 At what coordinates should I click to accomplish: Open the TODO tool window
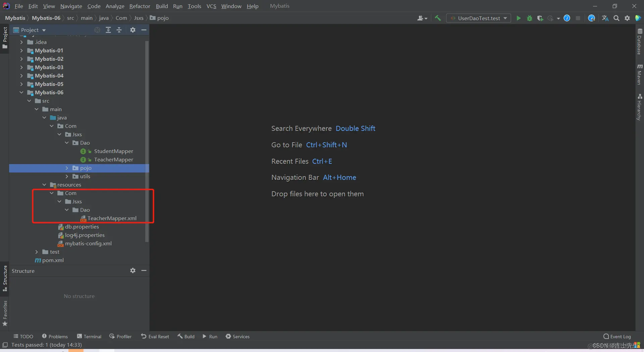pos(23,336)
